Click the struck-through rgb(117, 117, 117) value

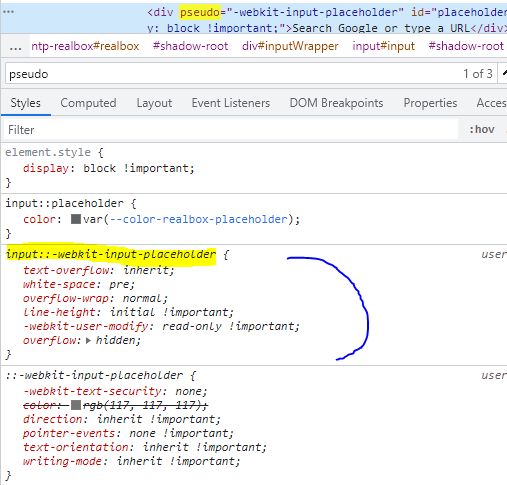click(x=143, y=405)
